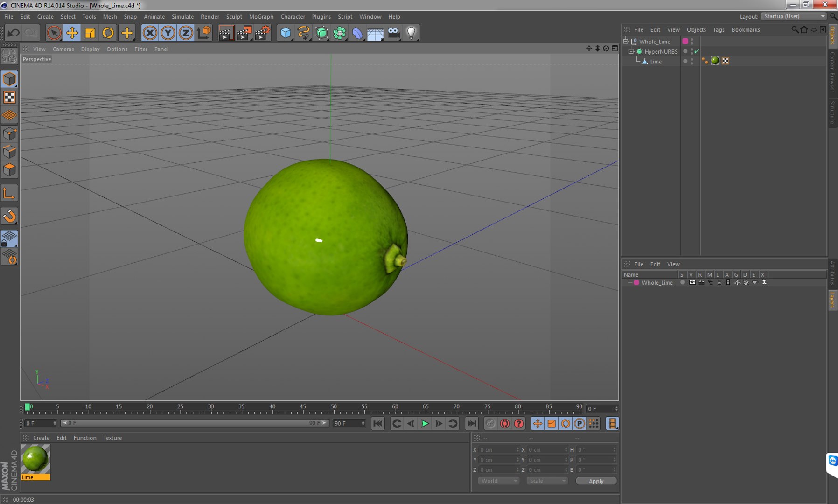Add a Cube primitive object

point(286,33)
